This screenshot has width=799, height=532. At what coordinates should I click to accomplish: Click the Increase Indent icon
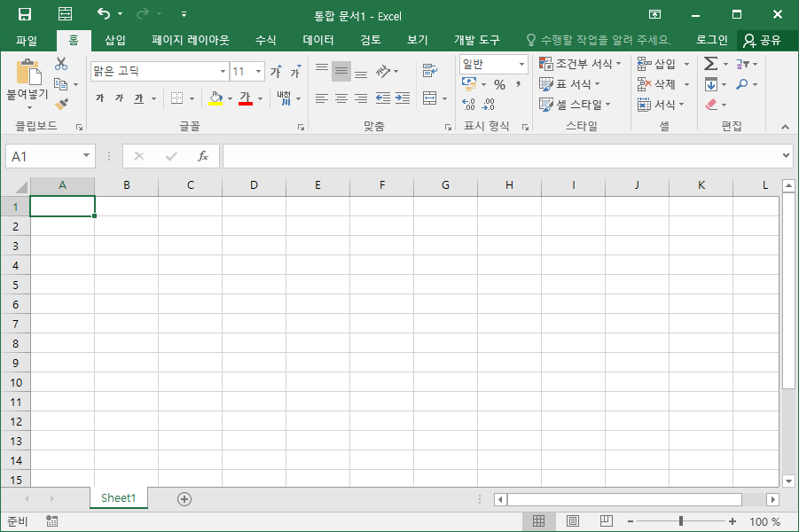tap(403, 98)
